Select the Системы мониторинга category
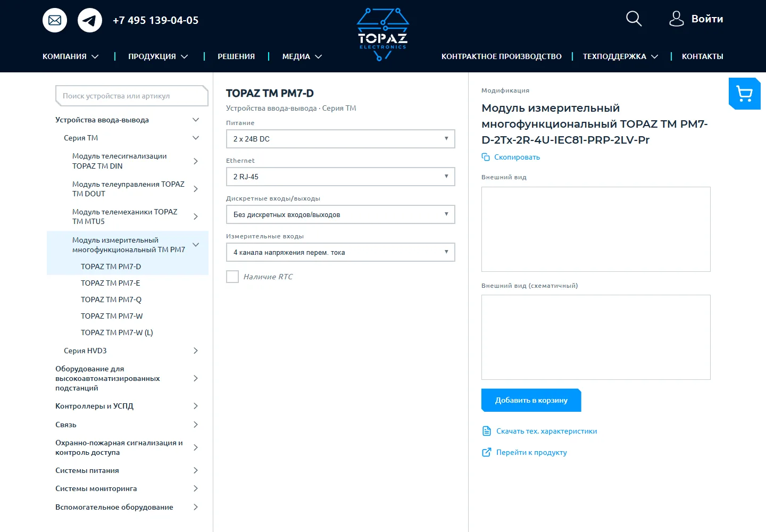The width and height of the screenshot is (766, 532). 96,488
